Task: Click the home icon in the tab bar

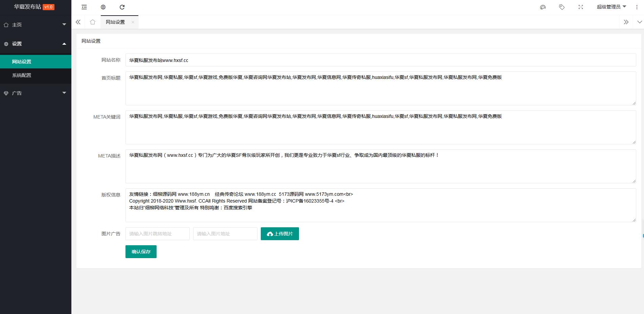Action: [92, 22]
